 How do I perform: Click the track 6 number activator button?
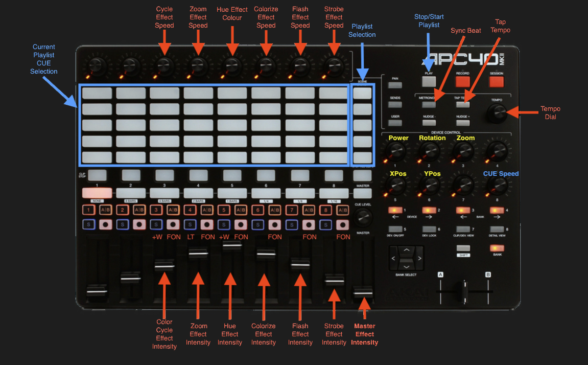pyautogui.click(x=257, y=210)
